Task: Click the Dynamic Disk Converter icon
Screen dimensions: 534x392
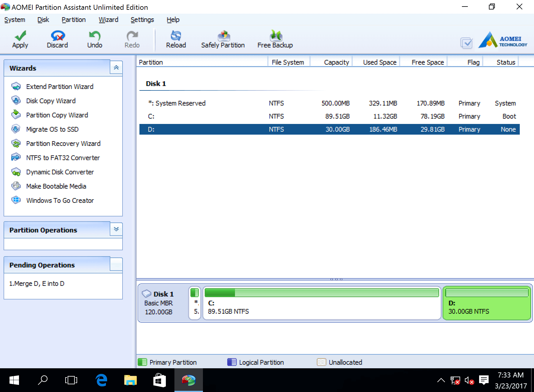Action: (x=16, y=172)
